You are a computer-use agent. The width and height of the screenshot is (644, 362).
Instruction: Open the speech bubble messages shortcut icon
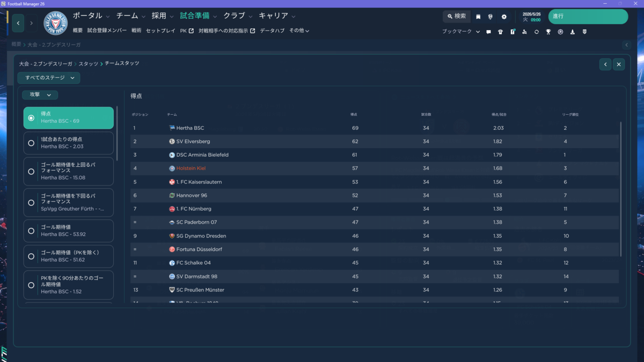pyautogui.click(x=488, y=32)
